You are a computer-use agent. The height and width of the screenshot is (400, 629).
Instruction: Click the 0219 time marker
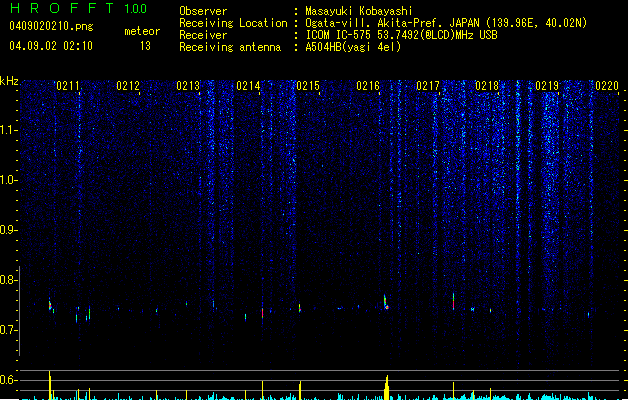[x=547, y=86]
